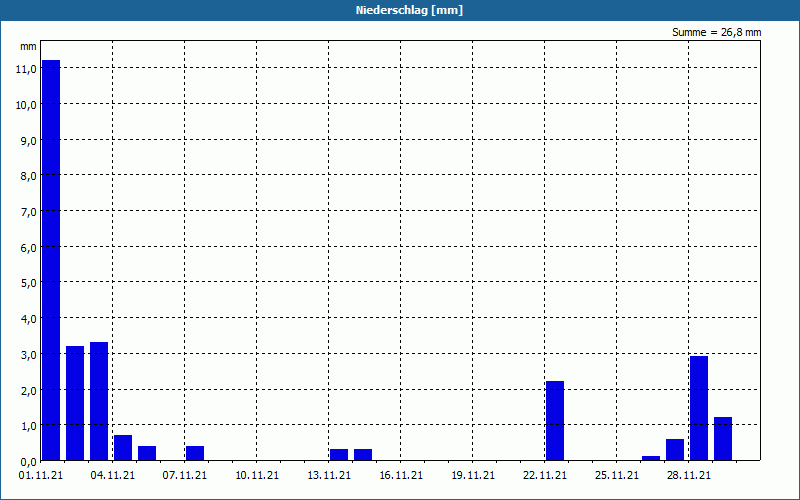Image resolution: width=800 pixels, height=500 pixels.
Task: Click the 0.6 mm bar for 27.11.21
Action: point(675,449)
